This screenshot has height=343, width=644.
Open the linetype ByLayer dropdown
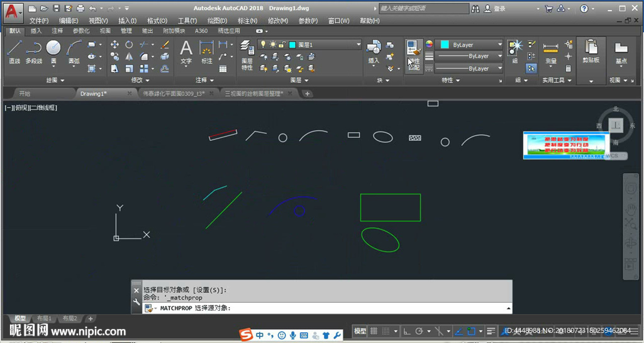coord(469,68)
